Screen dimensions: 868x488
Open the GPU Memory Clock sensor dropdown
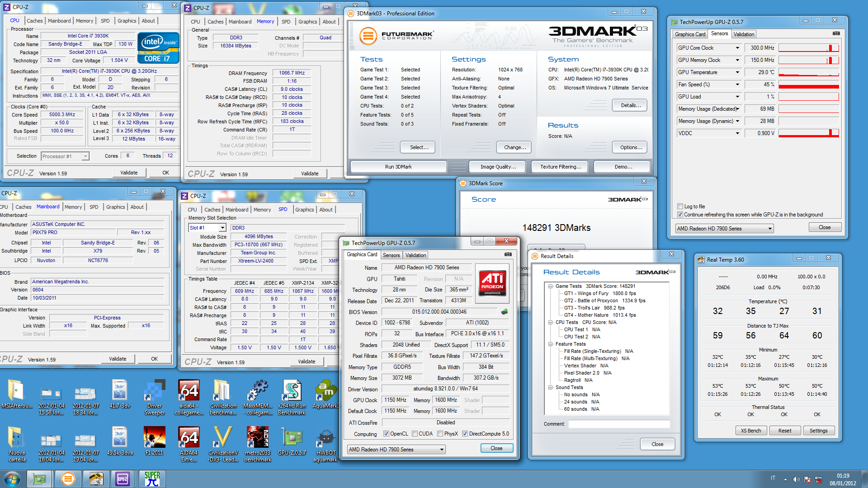(737, 60)
